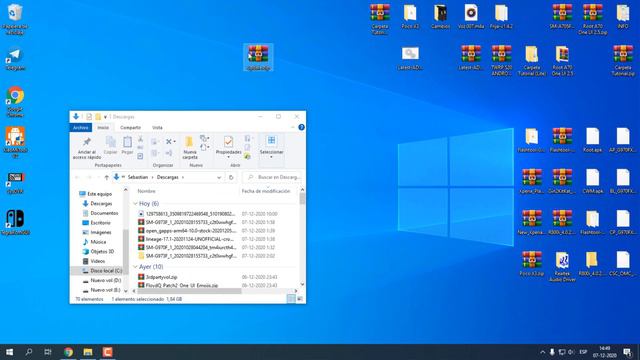Open the notification center icon
640x360 pixels.
(x=627, y=352)
